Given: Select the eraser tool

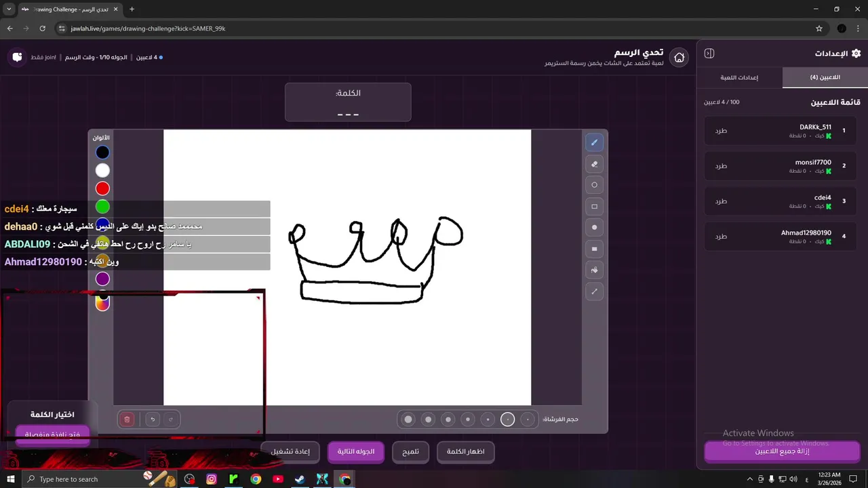Looking at the screenshot, I should click(595, 164).
